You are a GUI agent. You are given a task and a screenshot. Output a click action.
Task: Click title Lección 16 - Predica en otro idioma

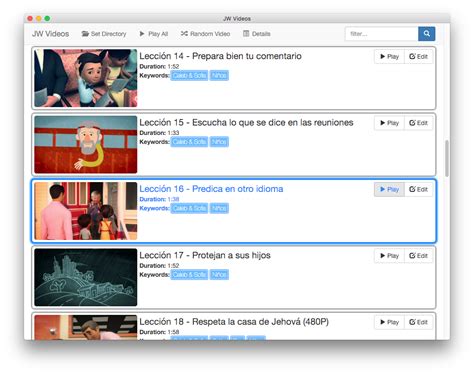point(211,189)
